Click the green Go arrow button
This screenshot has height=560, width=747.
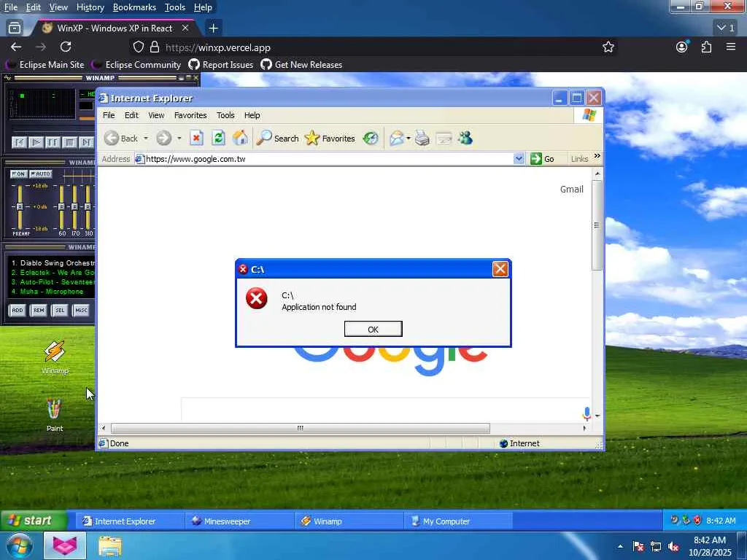point(536,158)
